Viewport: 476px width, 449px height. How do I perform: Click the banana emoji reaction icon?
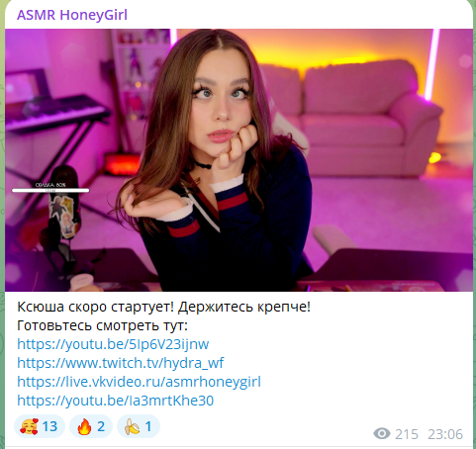(x=132, y=426)
